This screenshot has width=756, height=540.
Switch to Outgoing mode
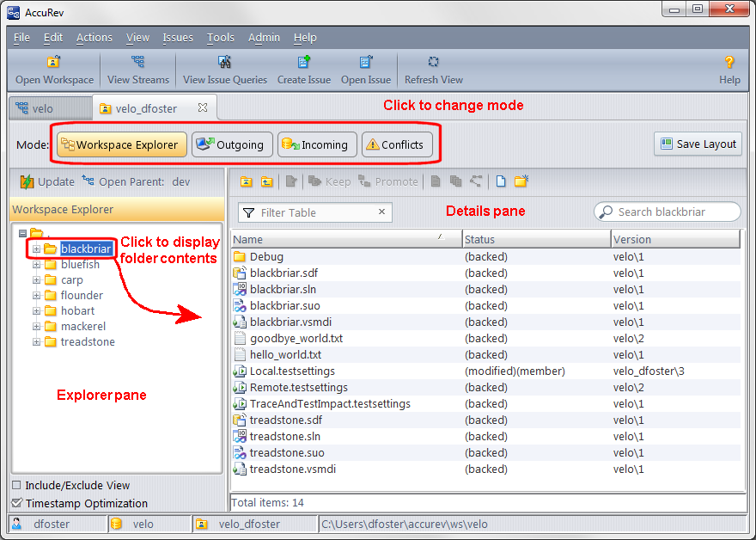click(x=230, y=144)
